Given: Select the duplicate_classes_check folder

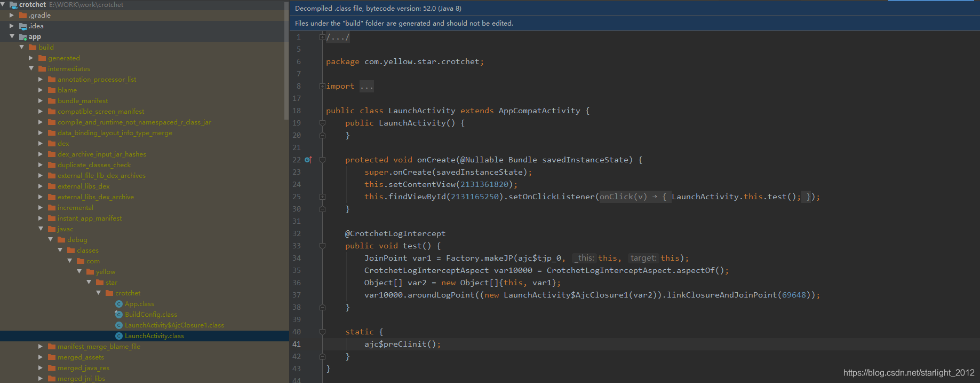Looking at the screenshot, I should click(x=94, y=165).
